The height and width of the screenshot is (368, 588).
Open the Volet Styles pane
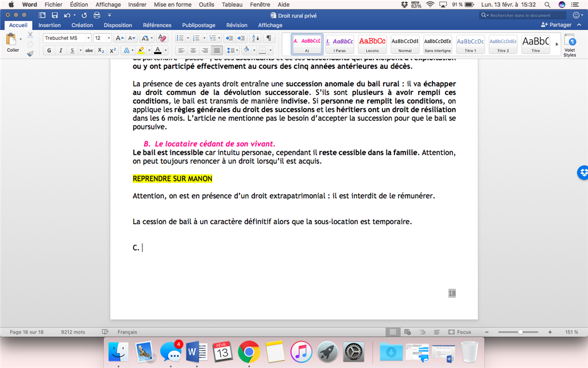click(570, 45)
